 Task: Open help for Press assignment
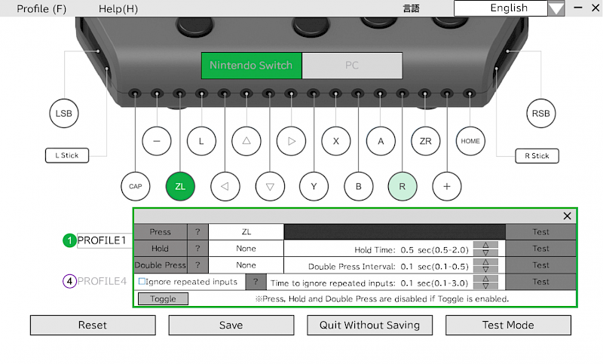(x=197, y=232)
